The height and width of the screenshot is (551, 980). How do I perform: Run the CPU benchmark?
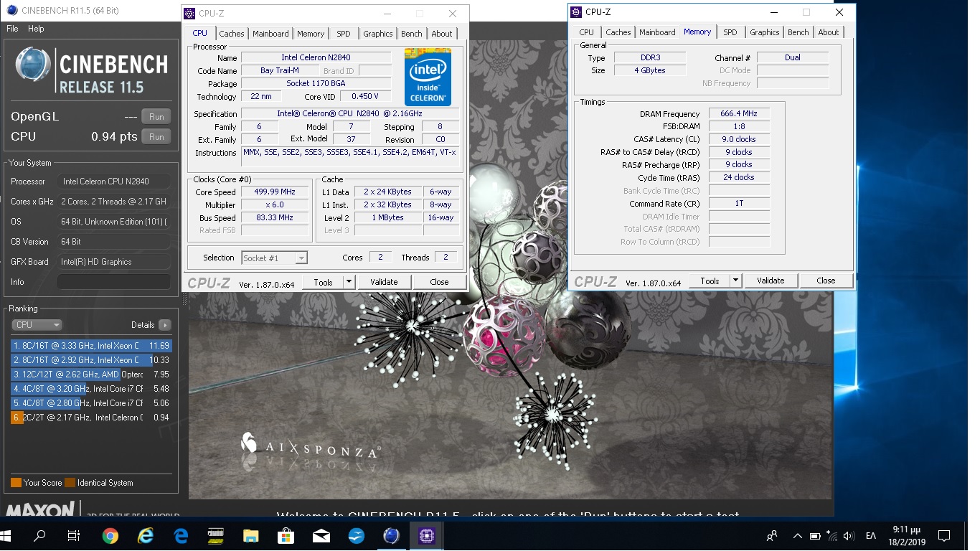[x=156, y=136]
